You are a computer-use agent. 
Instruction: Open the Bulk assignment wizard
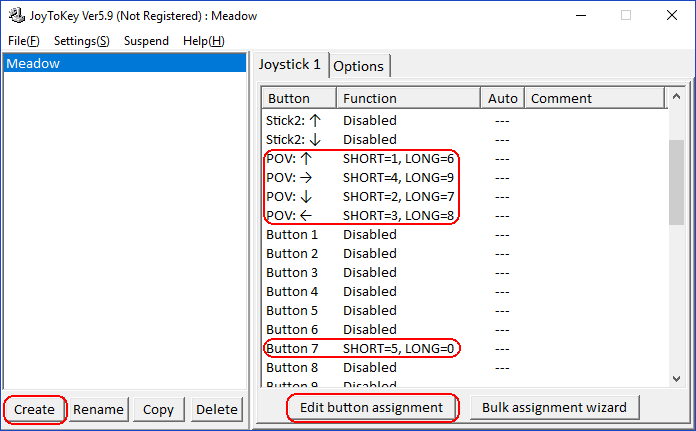(x=554, y=407)
